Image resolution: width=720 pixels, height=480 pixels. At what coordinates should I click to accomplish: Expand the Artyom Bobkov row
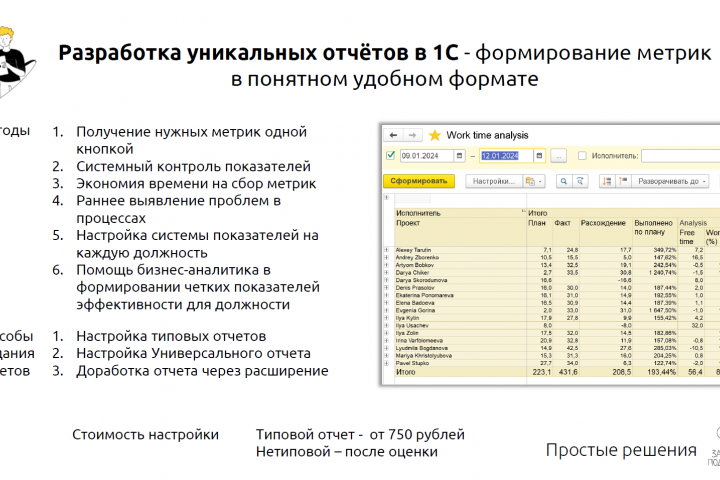[386, 265]
